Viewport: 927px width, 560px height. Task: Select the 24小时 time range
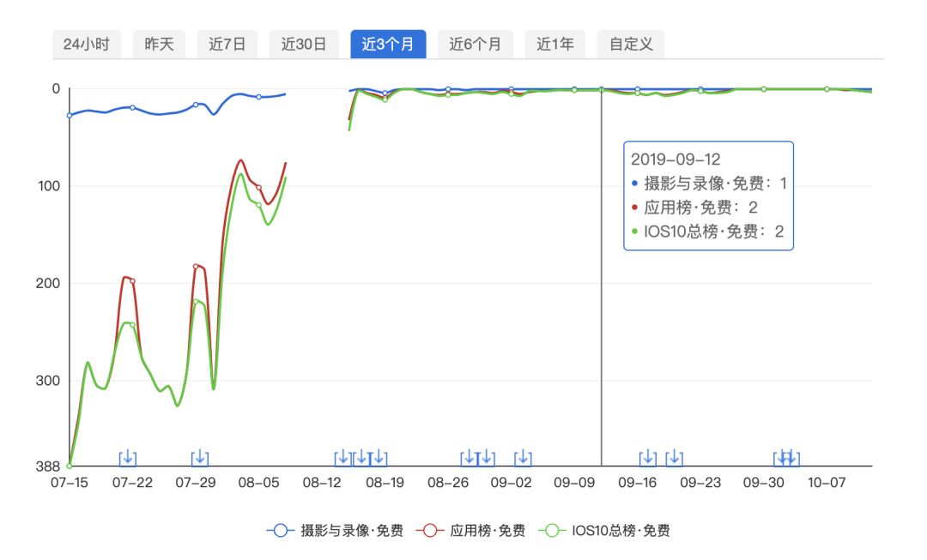88,44
